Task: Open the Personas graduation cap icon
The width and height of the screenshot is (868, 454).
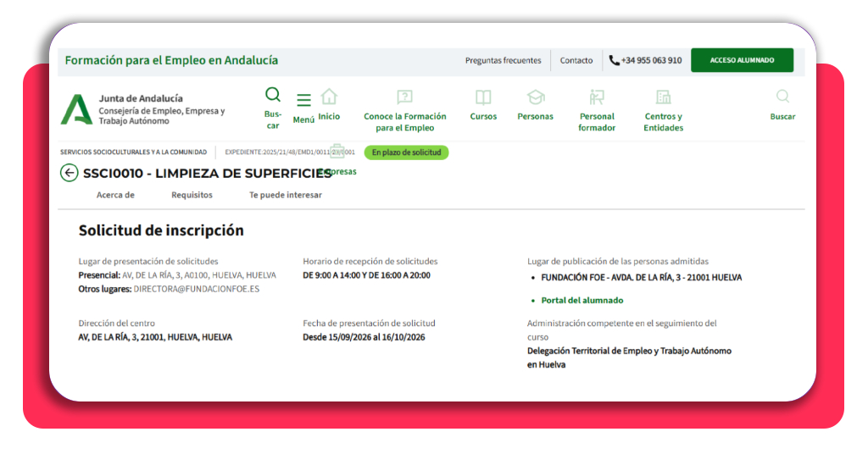Action: [x=536, y=97]
